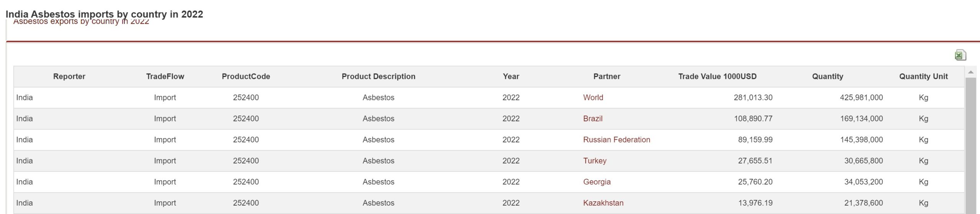This screenshot has width=980, height=214.
Task: Open the Georgia partner link
Action: pos(597,182)
